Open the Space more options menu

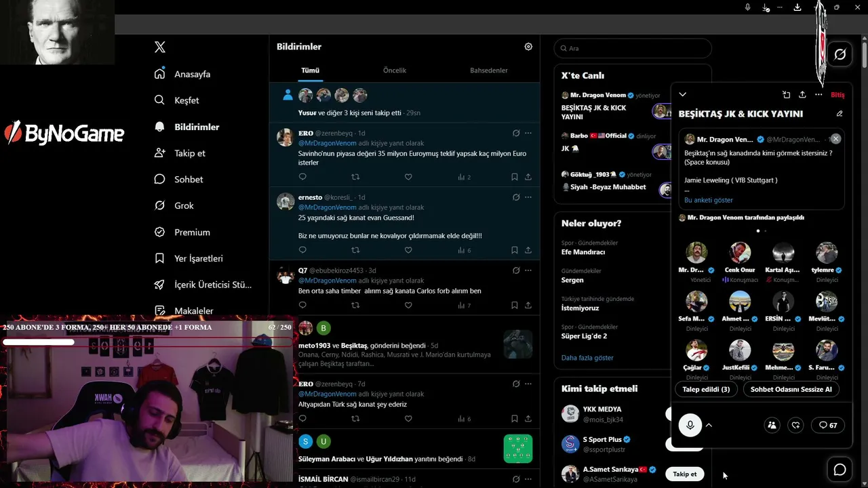pos(818,95)
